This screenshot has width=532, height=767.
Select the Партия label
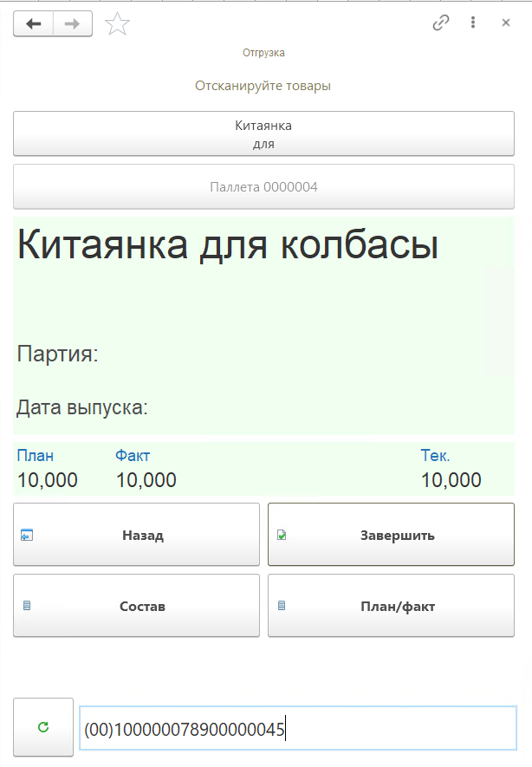click(x=58, y=354)
